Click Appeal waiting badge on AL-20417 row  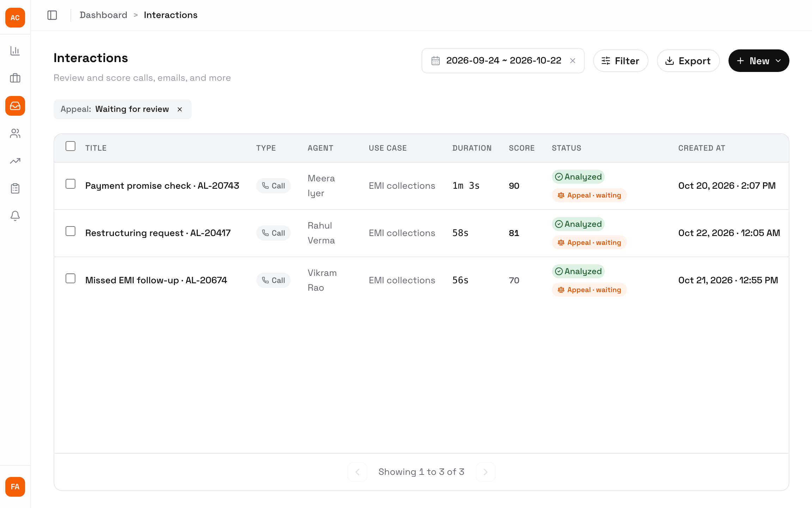click(589, 242)
